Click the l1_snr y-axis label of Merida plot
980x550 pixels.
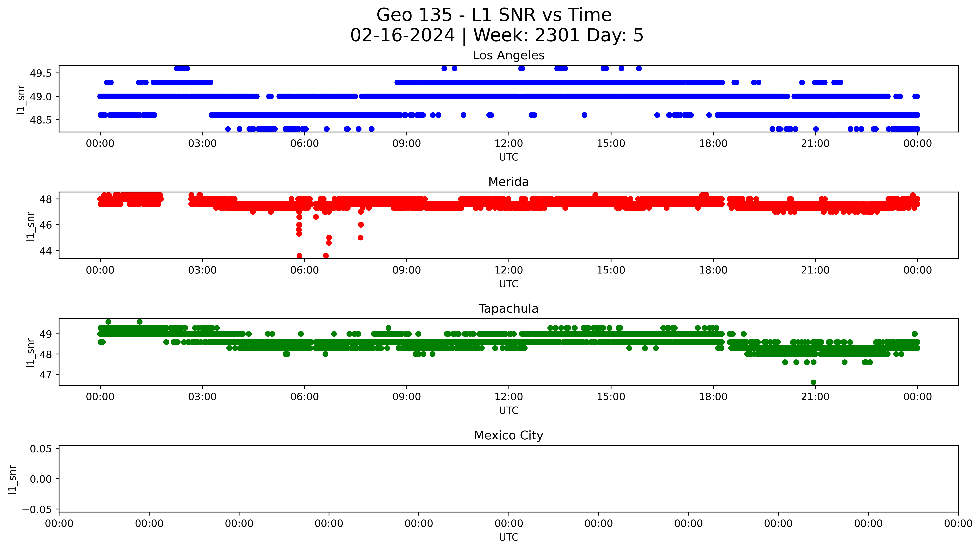tap(30, 226)
